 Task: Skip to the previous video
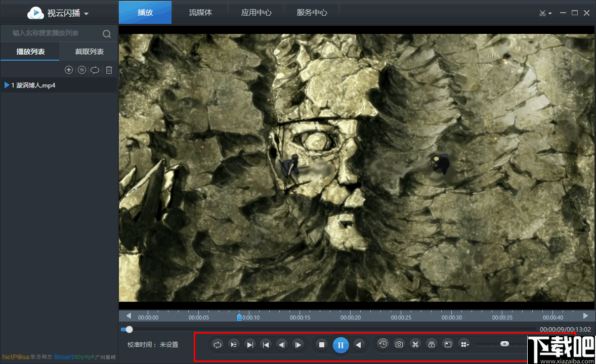266,345
